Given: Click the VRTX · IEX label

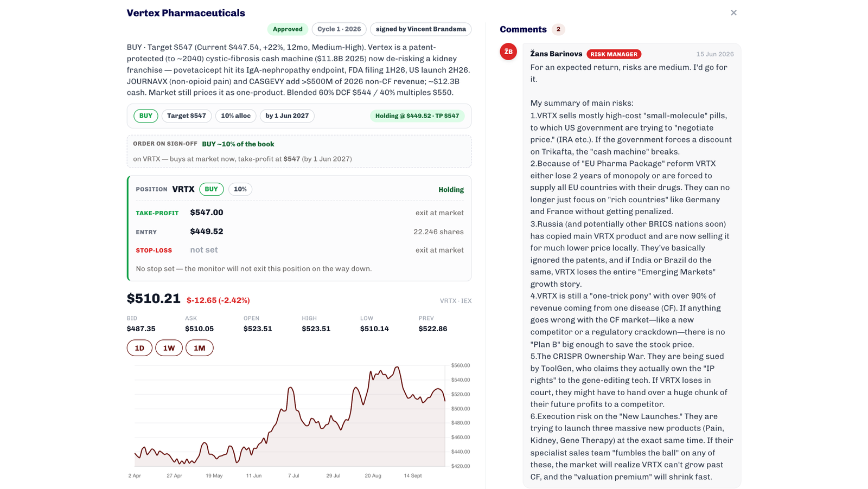Looking at the screenshot, I should [456, 301].
